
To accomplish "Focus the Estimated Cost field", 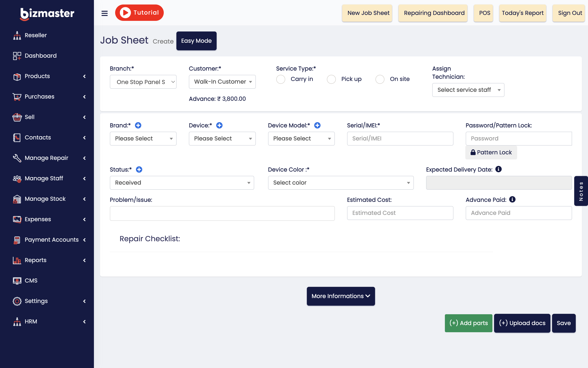I will tap(400, 213).
